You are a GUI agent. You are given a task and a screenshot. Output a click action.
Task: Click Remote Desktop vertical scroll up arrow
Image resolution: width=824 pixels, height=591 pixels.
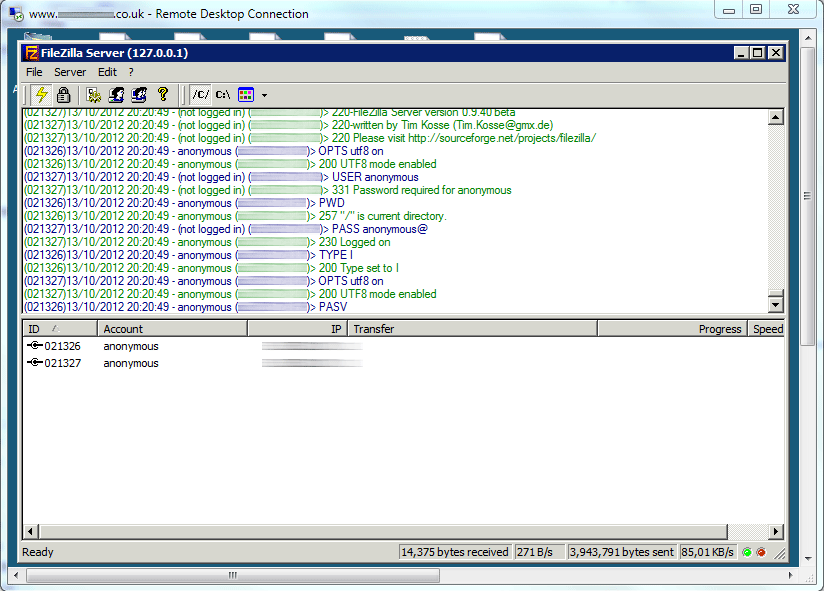(x=808, y=38)
